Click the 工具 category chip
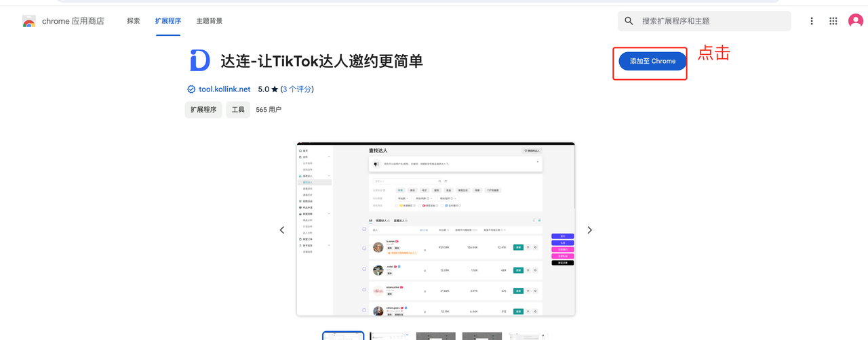This screenshot has width=868, height=340. point(238,110)
